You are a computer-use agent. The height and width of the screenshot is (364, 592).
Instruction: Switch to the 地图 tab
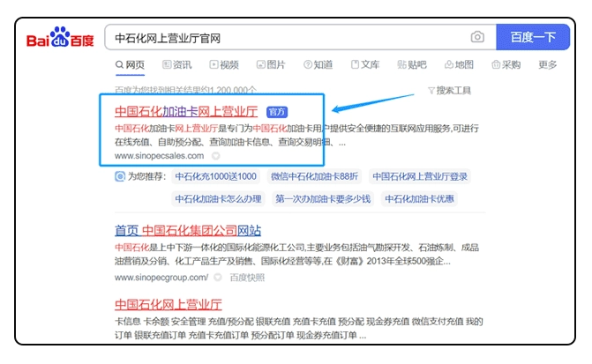click(x=459, y=65)
